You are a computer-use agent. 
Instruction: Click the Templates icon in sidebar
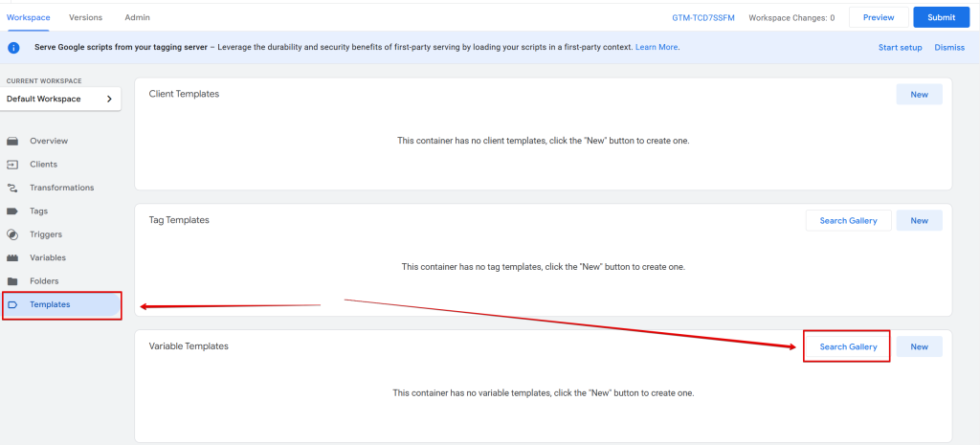click(x=12, y=305)
